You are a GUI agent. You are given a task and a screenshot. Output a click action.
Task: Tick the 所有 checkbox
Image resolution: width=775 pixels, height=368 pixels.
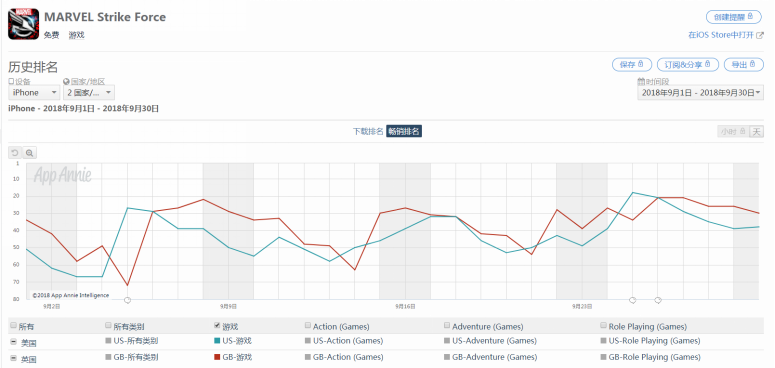[x=13, y=326]
